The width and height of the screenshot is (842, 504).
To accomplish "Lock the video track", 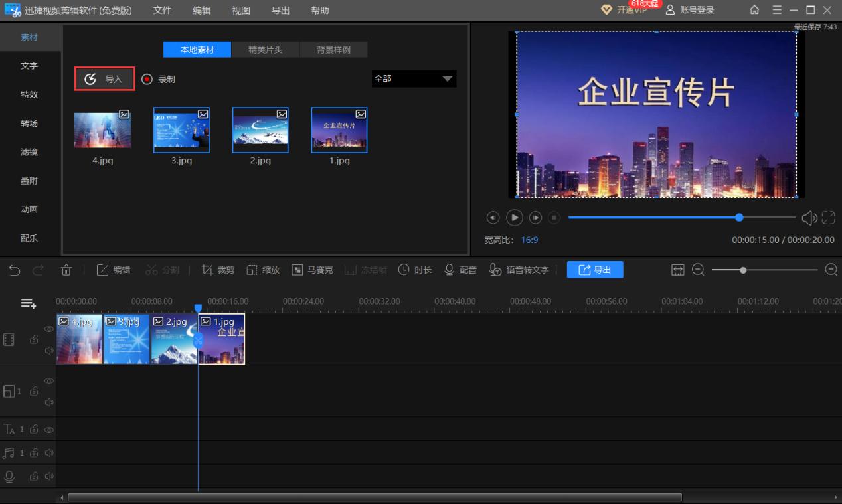I will click(33, 339).
